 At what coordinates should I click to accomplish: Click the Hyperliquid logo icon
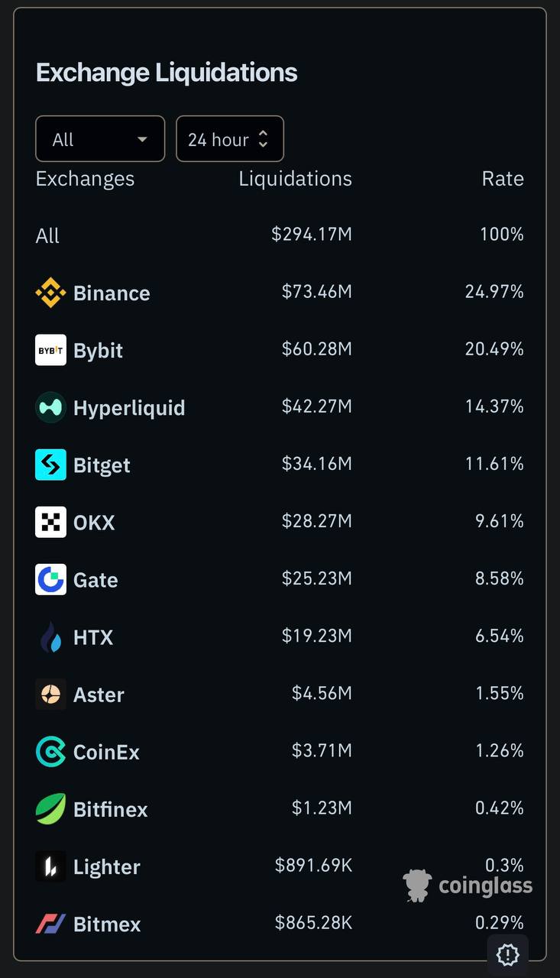pos(50,407)
